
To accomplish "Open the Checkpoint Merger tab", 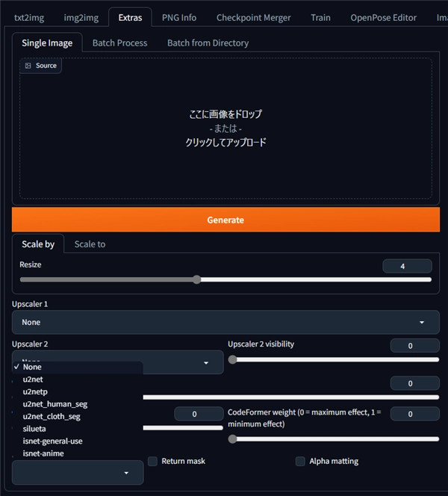I will (x=254, y=18).
